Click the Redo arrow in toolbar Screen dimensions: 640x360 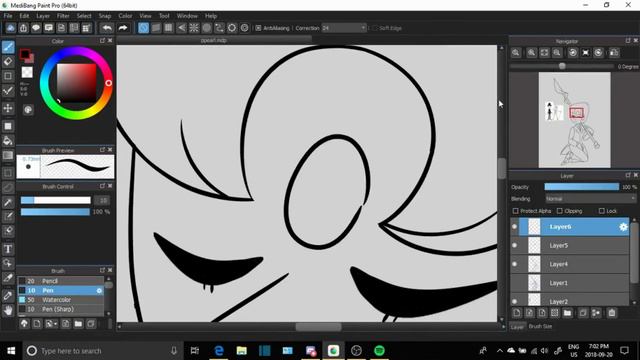pyautogui.click(x=122, y=28)
